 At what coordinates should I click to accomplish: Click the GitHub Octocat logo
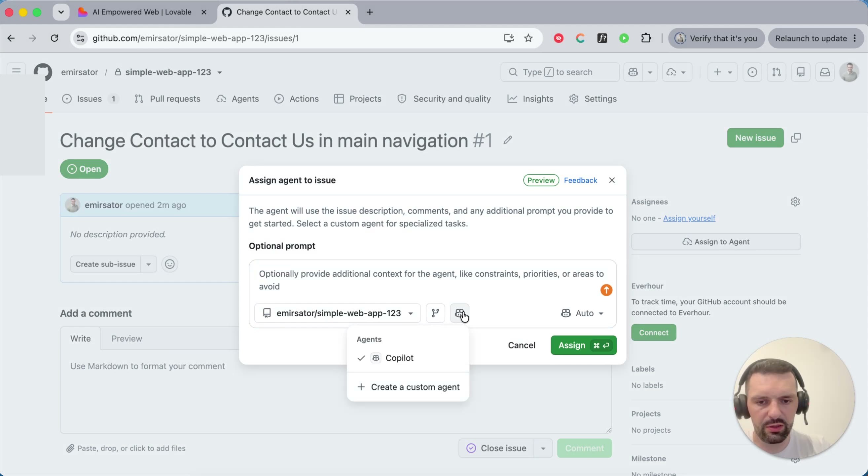[43, 72]
